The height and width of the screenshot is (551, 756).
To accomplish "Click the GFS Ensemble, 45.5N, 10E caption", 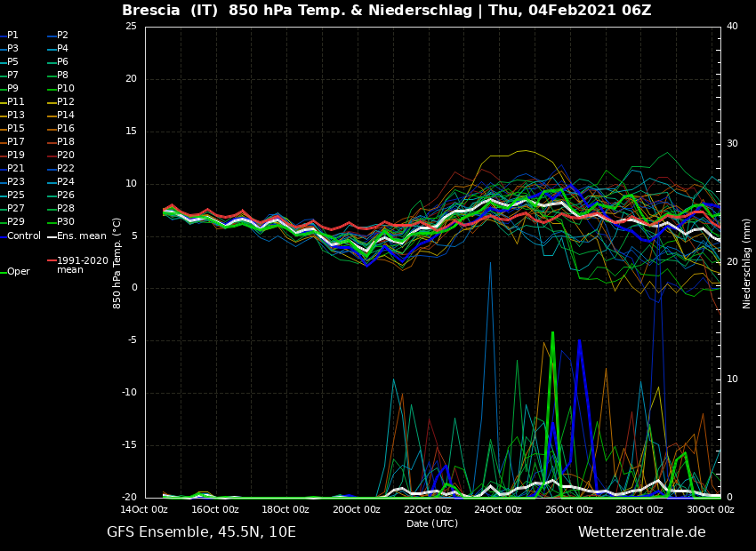I will (x=201, y=532).
